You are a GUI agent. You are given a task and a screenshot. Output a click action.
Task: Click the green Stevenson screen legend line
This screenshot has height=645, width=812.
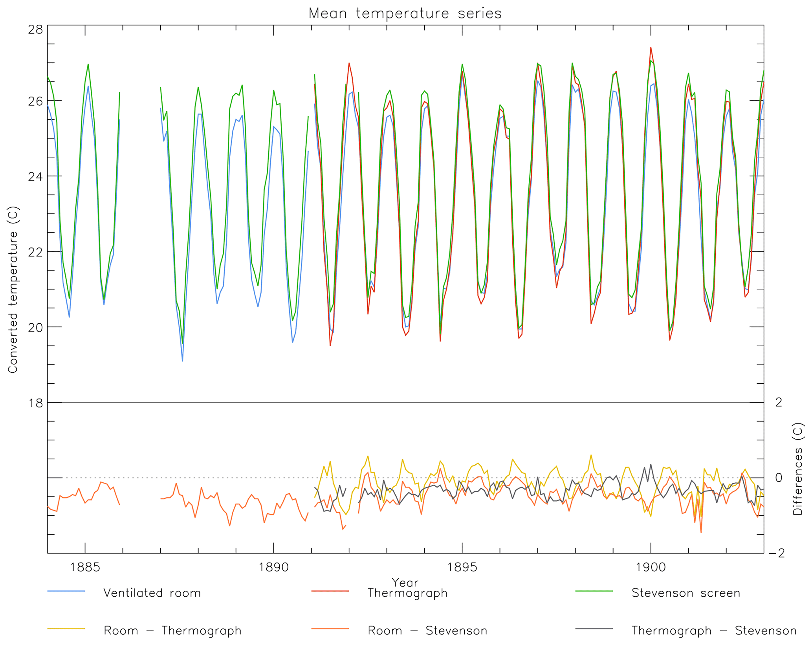[594, 591]
